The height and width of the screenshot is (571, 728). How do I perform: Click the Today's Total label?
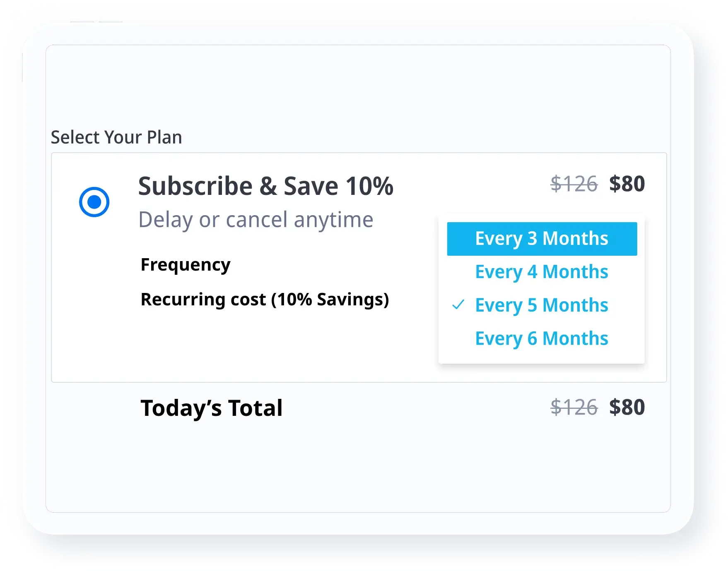point(212,408)
